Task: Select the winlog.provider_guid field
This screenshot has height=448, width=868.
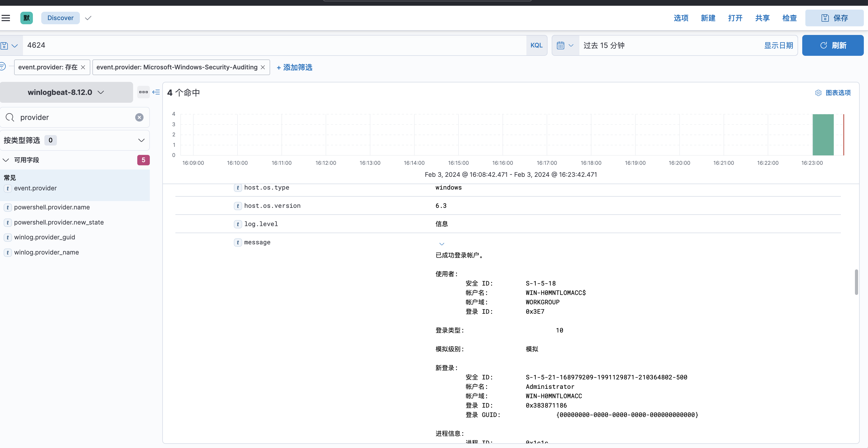Action: [44, 237]
